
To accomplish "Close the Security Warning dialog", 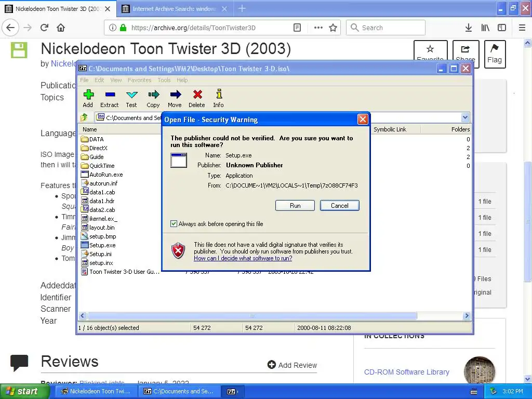I will click(x=363, y=119).
